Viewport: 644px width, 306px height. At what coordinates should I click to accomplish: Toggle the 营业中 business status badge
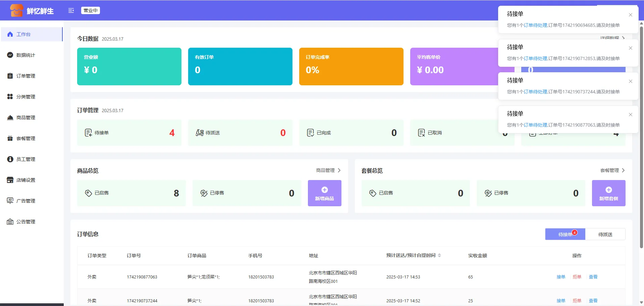91,10
